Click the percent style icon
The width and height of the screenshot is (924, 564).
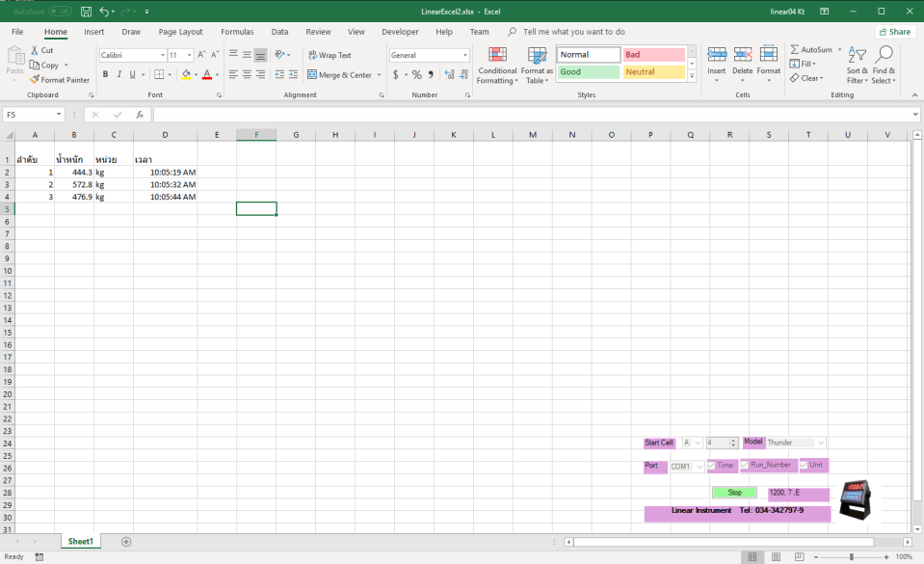pyautogui.click(x=417, y=74)
